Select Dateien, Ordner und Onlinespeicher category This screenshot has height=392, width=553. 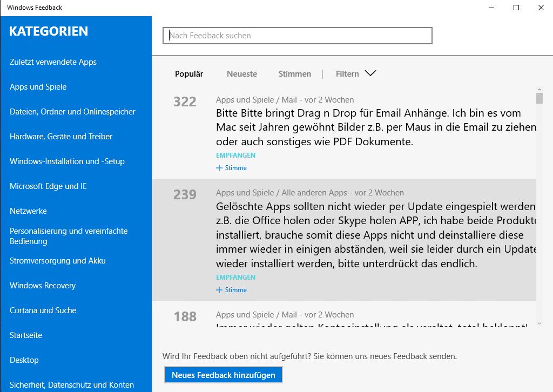(72, 112)
